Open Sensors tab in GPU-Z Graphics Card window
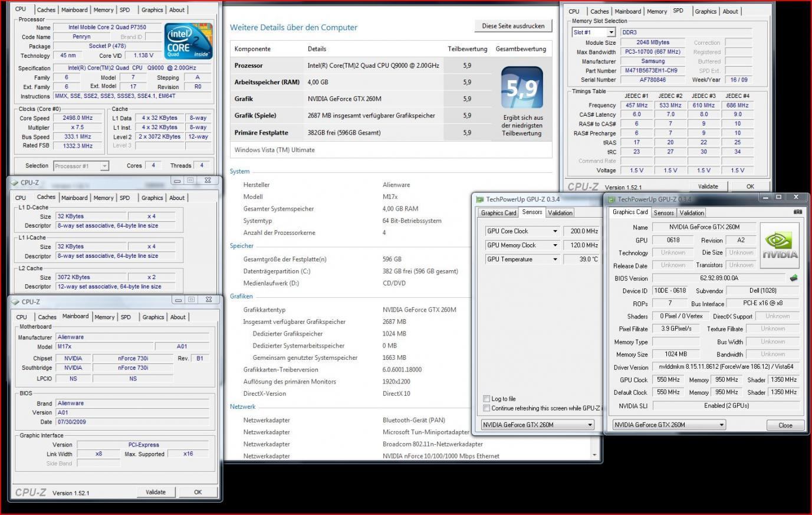This screenshot has width=812, height=515. tap(663, 213)
